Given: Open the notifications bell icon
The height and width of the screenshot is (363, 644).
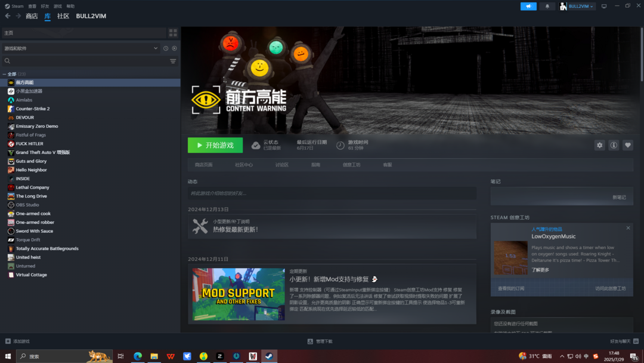Looking at the screenshot, I should click(547, 6).
